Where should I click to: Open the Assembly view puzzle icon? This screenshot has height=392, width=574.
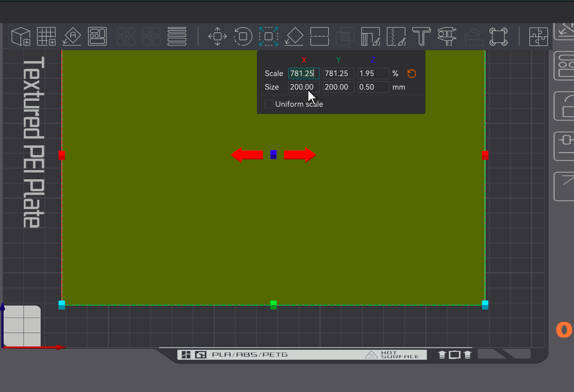539,36
